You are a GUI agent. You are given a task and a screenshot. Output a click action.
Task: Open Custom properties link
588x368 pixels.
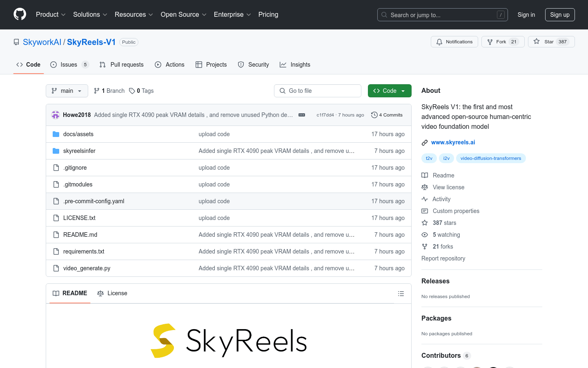pyautogui.click(x=450, y=211)
